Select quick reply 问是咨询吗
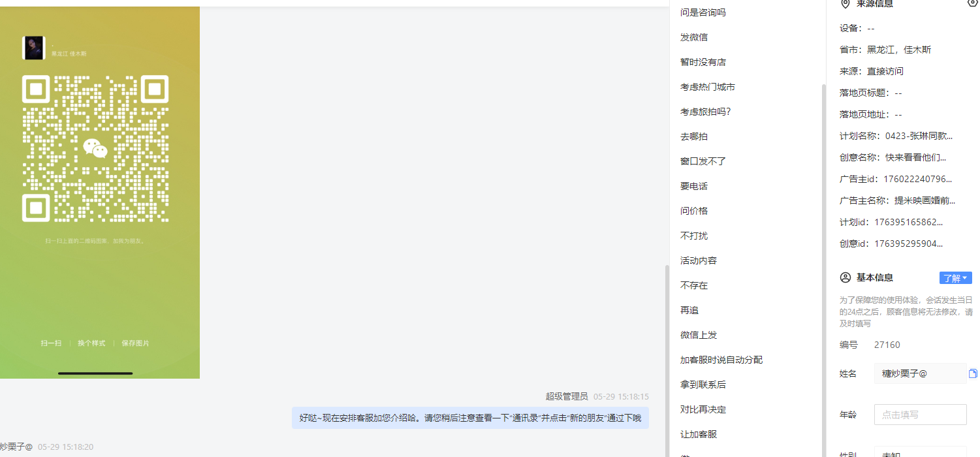Image resolution: width=980 pixels, height=457 pixels. 703,12
